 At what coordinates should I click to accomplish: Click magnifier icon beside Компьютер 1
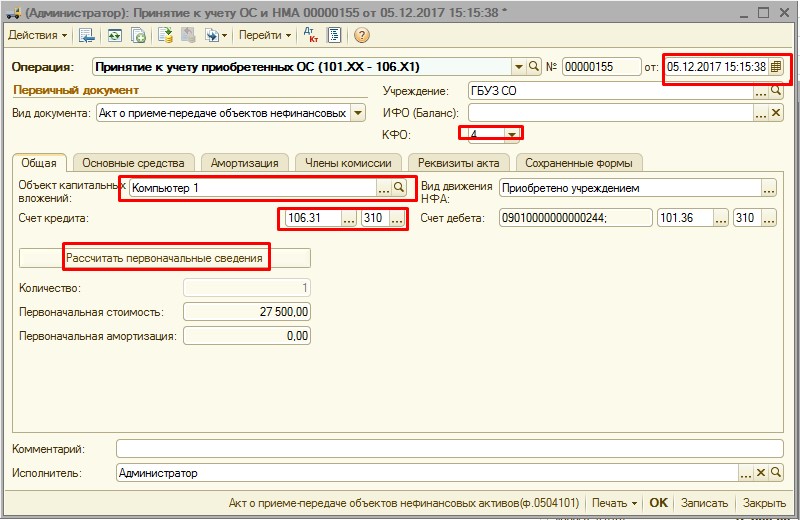pos(398,188)
